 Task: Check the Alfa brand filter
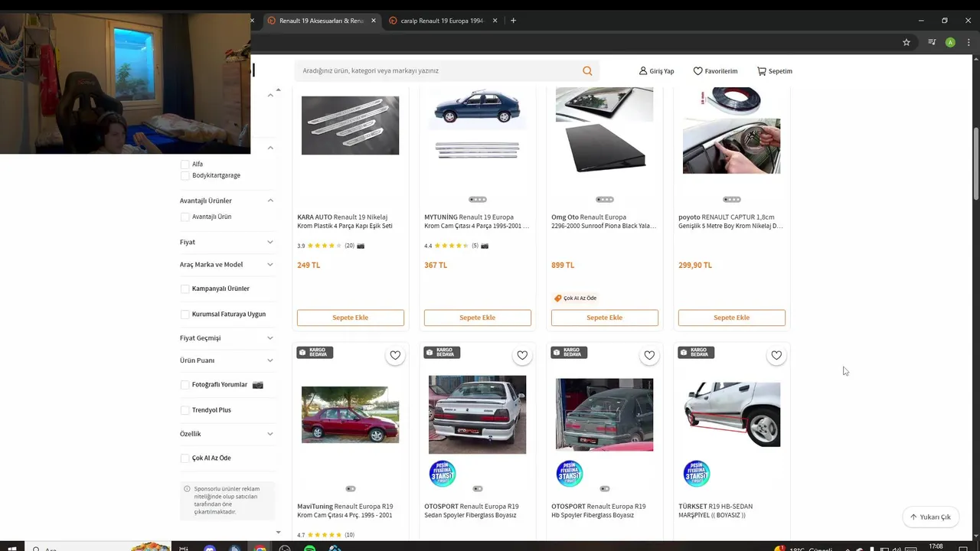point(185,164)
